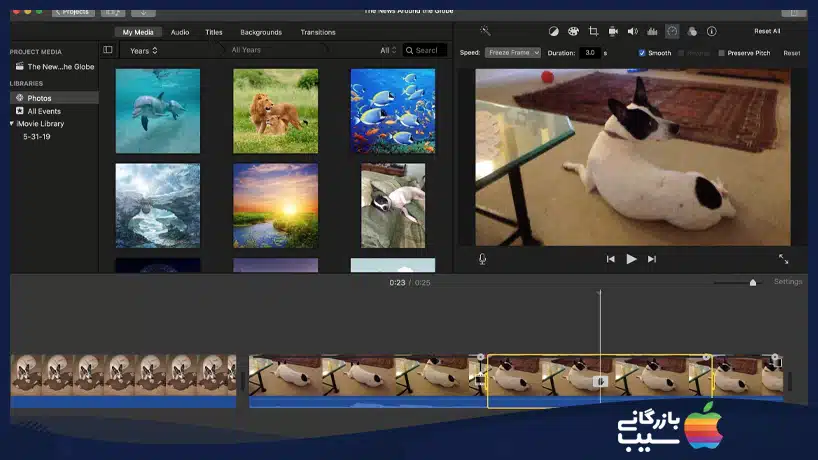Open the Transitions tab
818x460 pixels.
coord(318,32)
